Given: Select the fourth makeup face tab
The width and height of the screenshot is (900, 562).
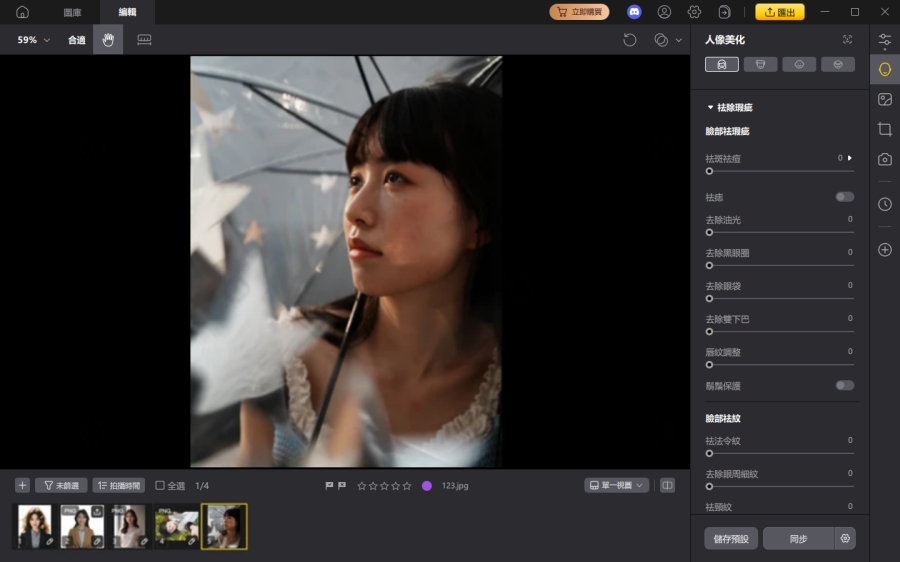Looking at the screenshot, I should [x=838, y=64].
